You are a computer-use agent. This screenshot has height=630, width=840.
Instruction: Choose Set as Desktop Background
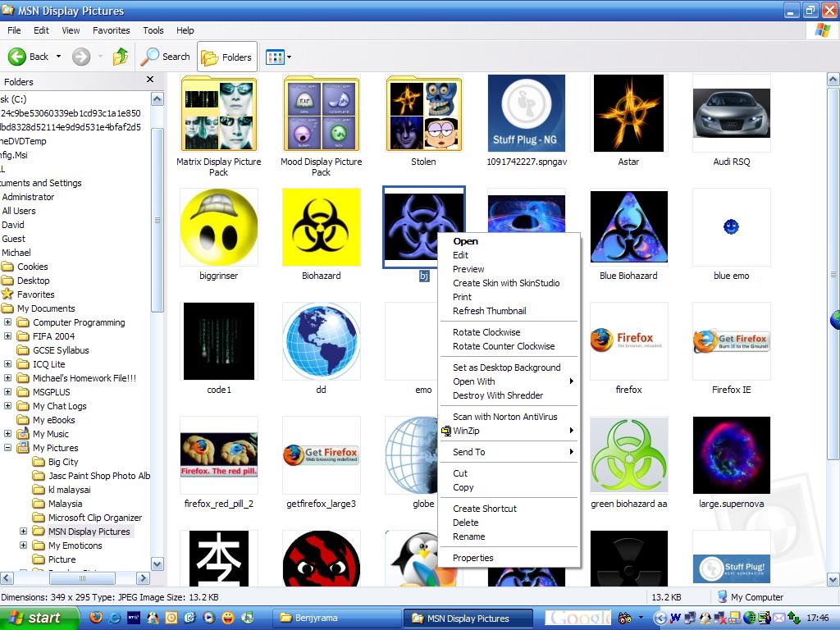click(506, 367)
